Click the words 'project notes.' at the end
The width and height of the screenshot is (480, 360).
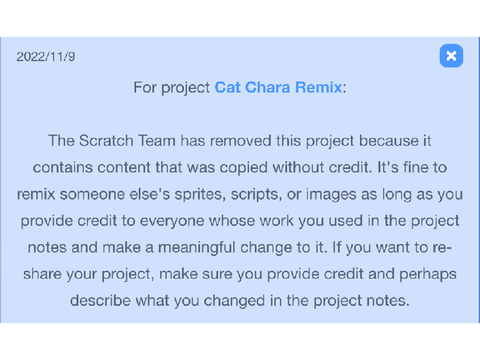361,301
